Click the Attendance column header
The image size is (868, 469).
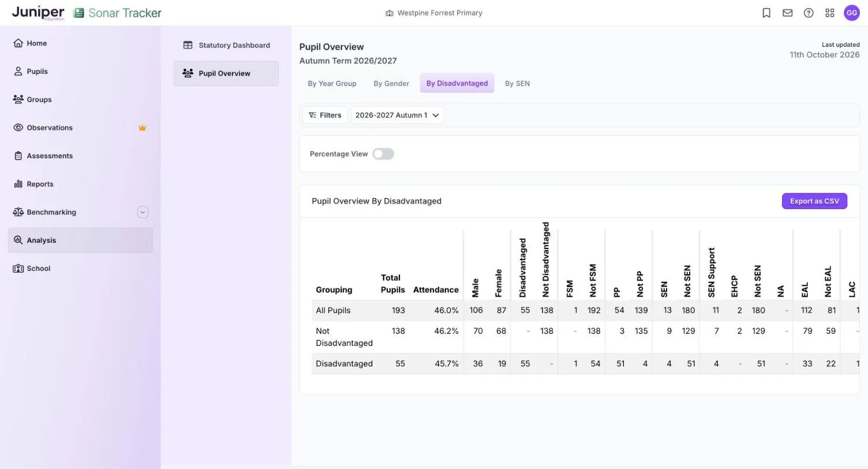pyautogui.click(x=436, y=290)
